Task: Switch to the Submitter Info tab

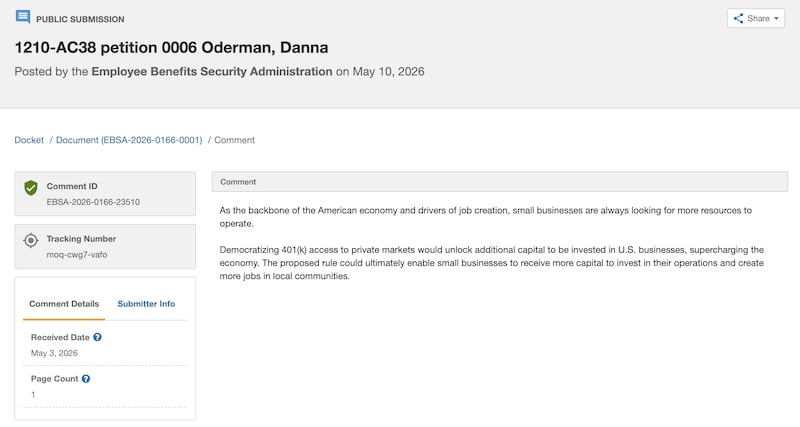Action: click(x=146, y=304)
